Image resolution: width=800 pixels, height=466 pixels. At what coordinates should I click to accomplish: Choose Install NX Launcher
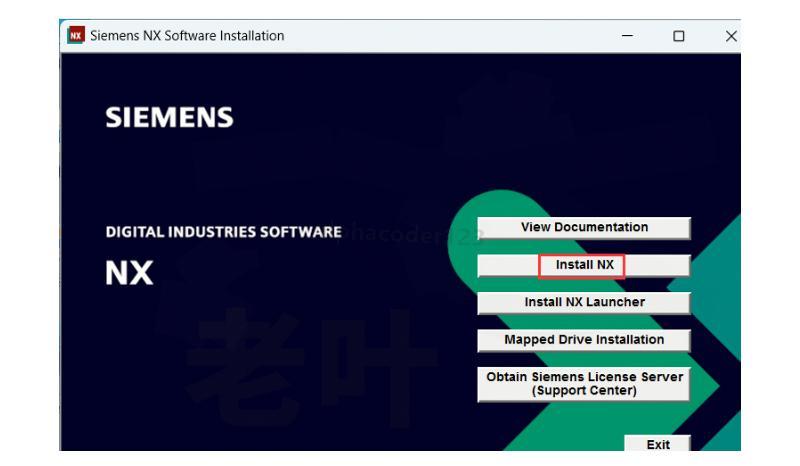pyautogui.click(x=584, y=303)
